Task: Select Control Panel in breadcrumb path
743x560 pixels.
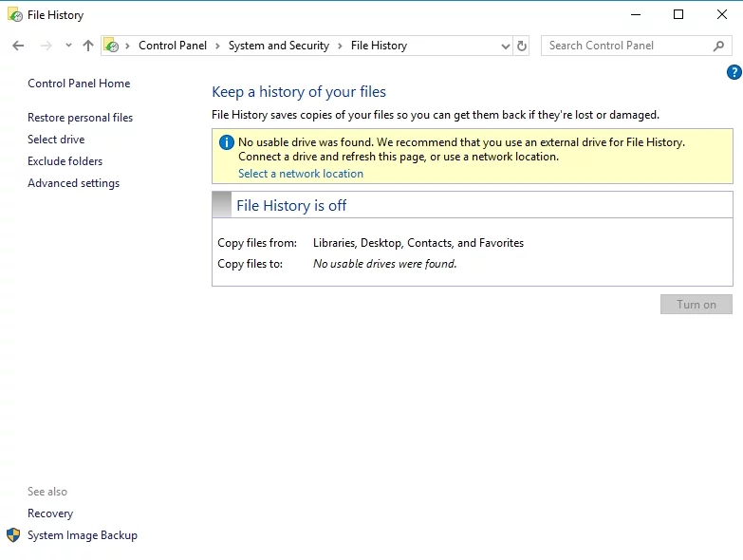Action: [172, 46]
